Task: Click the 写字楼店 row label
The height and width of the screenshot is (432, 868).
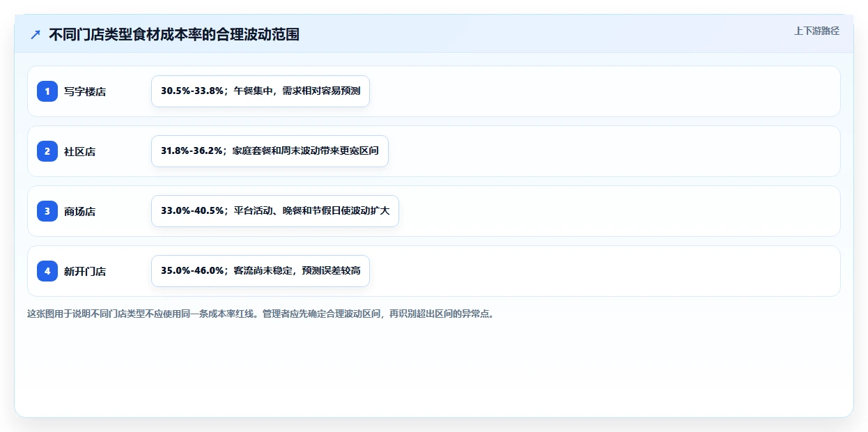Action: 85,91
